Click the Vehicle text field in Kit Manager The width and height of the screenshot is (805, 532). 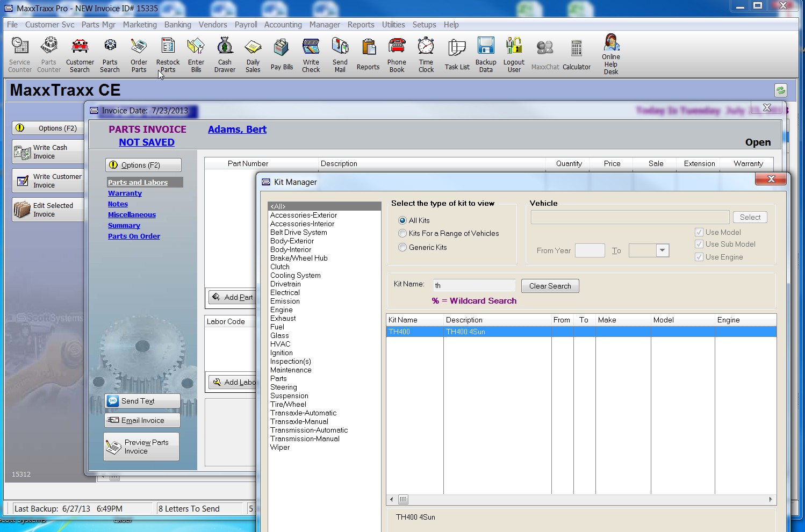pyautogui.click(x=630, y=217)
